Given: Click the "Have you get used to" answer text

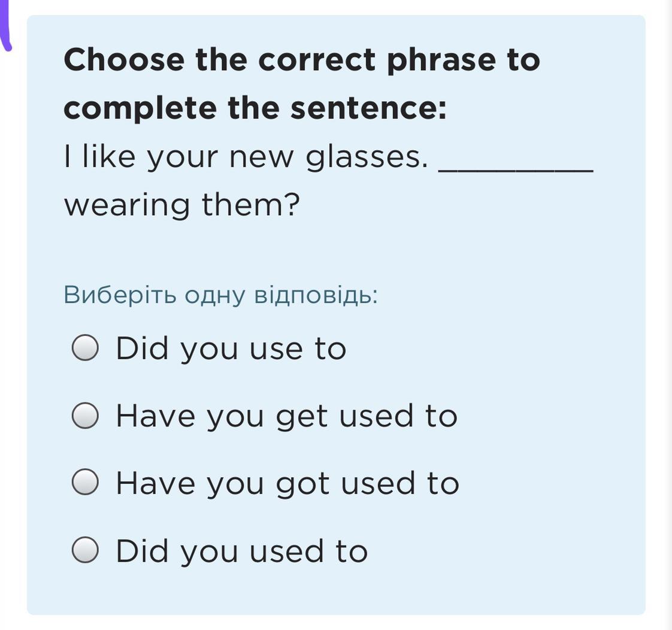Looking at the screenshot, I should click(286, 416).
